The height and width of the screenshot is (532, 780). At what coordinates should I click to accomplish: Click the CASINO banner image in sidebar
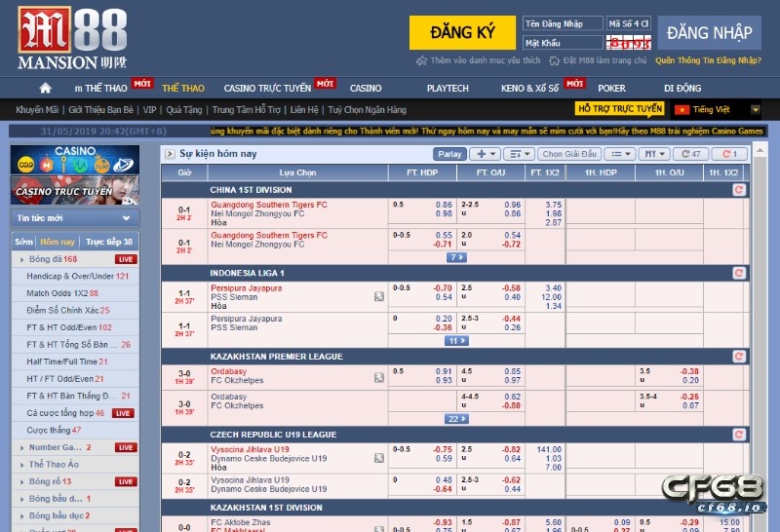[x=75, y=160]
